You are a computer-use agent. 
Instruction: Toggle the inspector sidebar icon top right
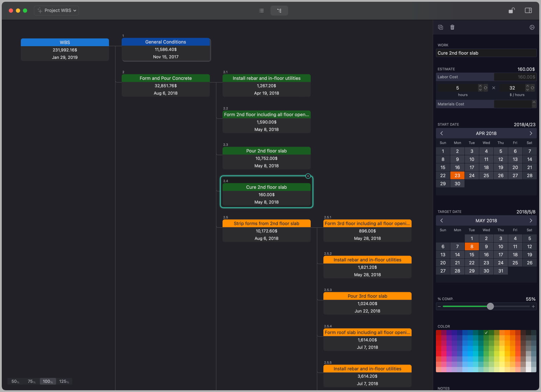528,10
